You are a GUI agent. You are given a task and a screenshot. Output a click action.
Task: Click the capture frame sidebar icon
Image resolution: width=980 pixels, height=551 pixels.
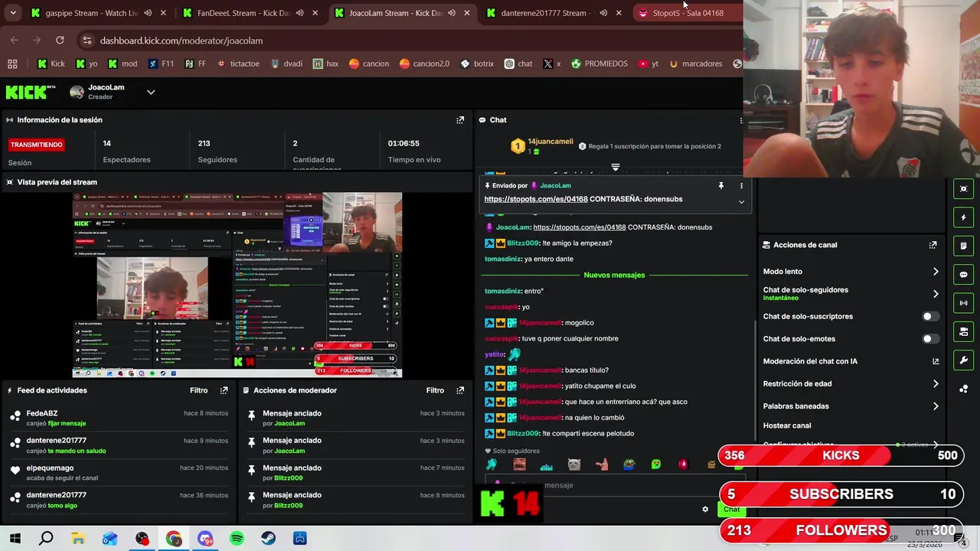(x=963, y=189)
